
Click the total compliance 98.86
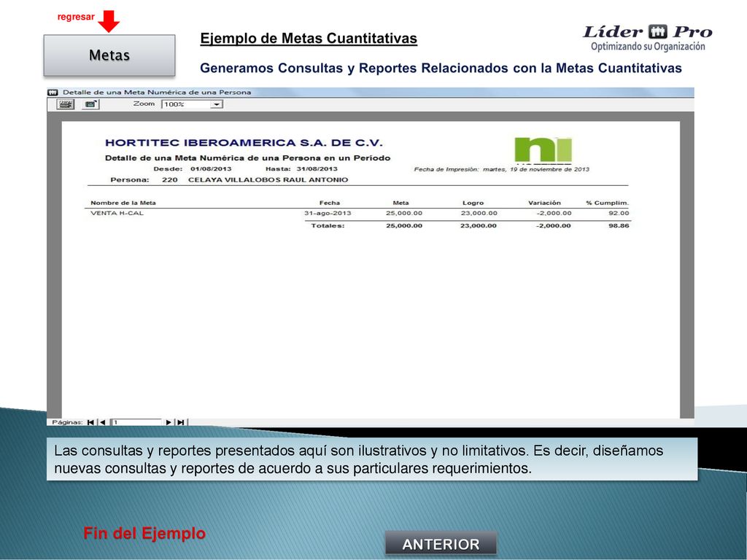[x=619, y=226]
